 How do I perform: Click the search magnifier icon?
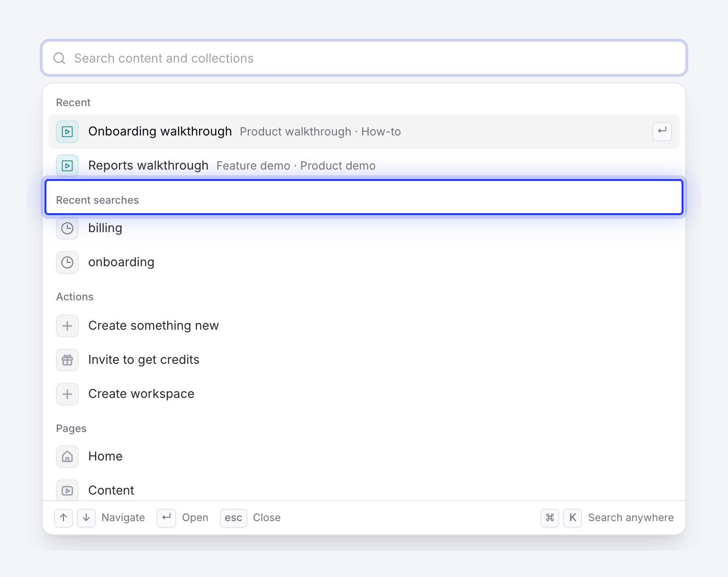(x=59, y=58)
